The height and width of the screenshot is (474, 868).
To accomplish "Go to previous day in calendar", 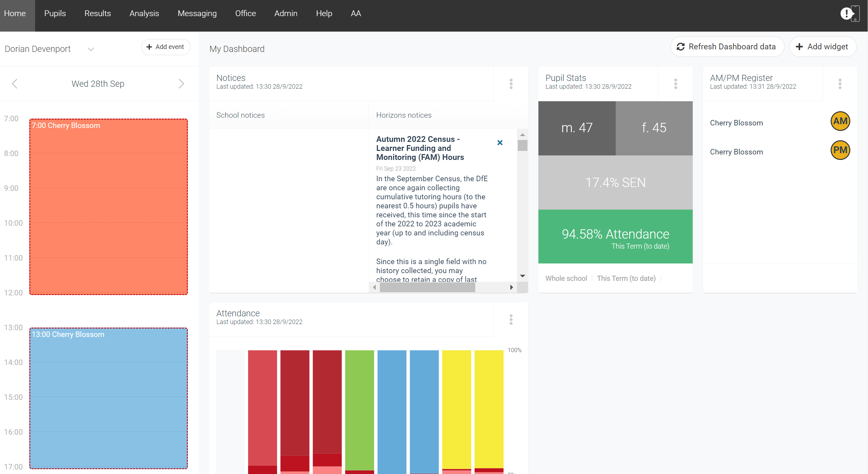I will pos(14,84).
